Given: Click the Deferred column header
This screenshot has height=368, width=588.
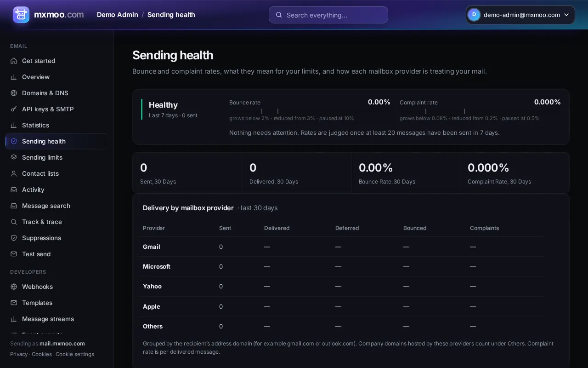Looking at the screenshot, I should (x=347, y=228).
